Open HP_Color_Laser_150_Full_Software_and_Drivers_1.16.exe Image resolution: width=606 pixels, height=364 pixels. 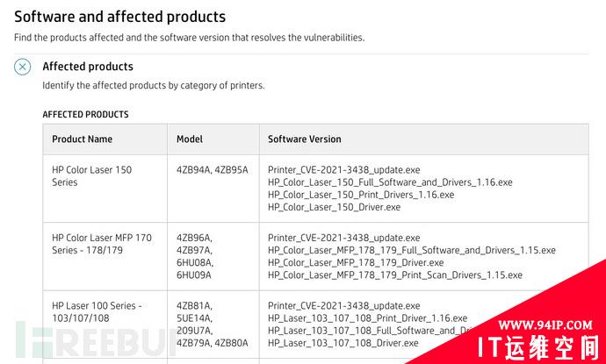click(390, 182)
